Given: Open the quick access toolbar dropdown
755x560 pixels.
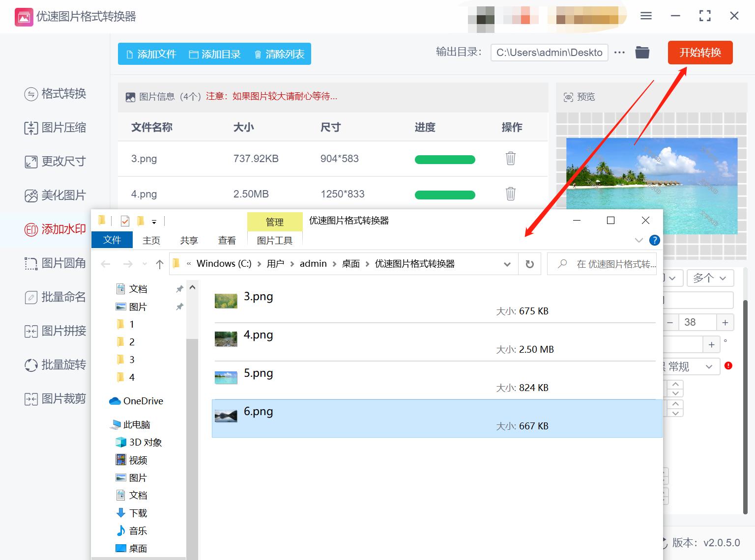Looking at the screenshot, I should 154,222.
